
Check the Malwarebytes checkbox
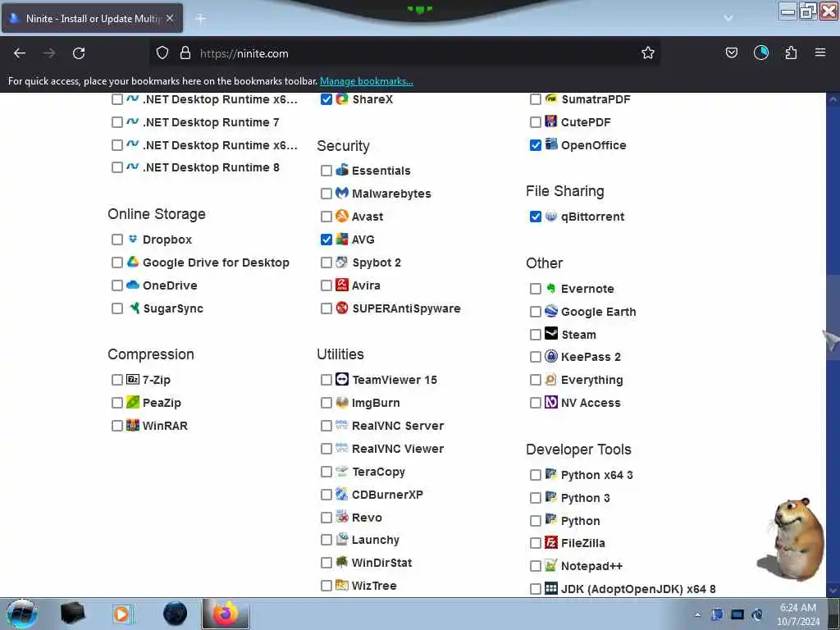click(x=326, y=194)
